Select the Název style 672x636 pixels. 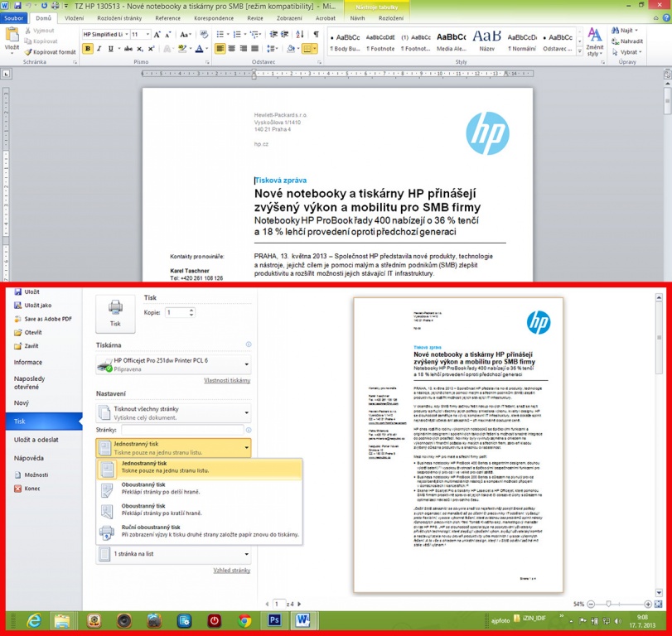tap(486, 41)
